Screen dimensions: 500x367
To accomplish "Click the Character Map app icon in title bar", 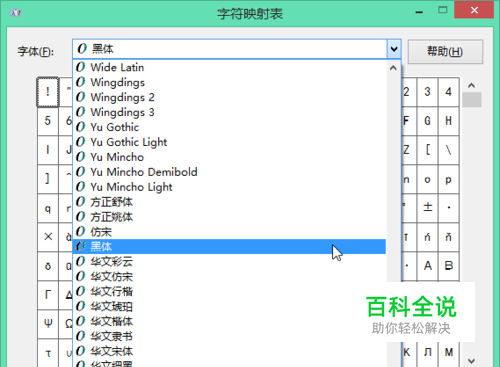I will (16, 13).
